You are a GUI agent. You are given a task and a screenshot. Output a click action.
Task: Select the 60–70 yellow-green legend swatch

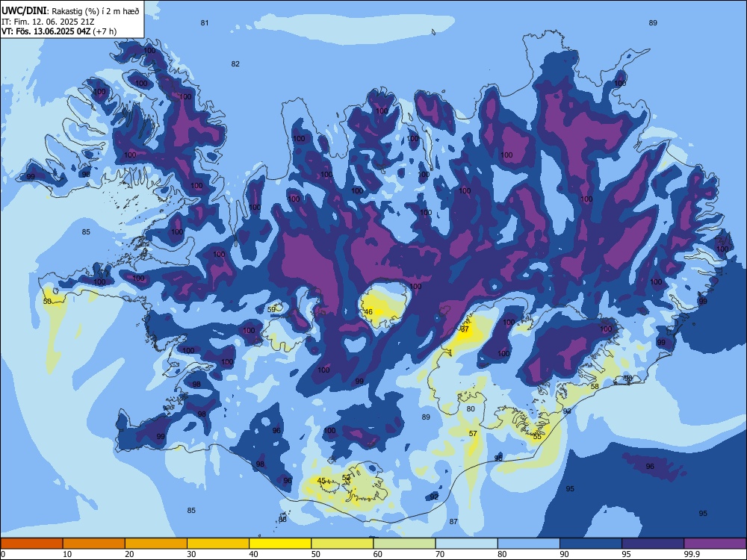[404, 544]
